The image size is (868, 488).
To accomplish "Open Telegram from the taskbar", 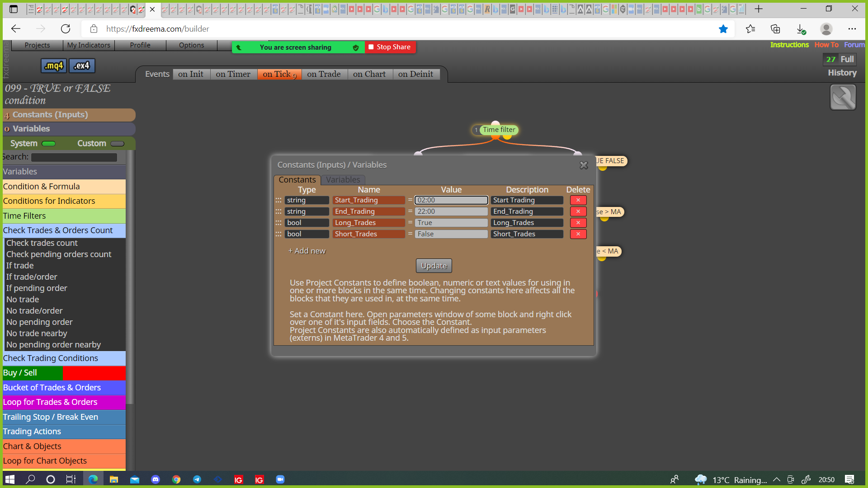I will pyautogui.click(x=197, y=479).
